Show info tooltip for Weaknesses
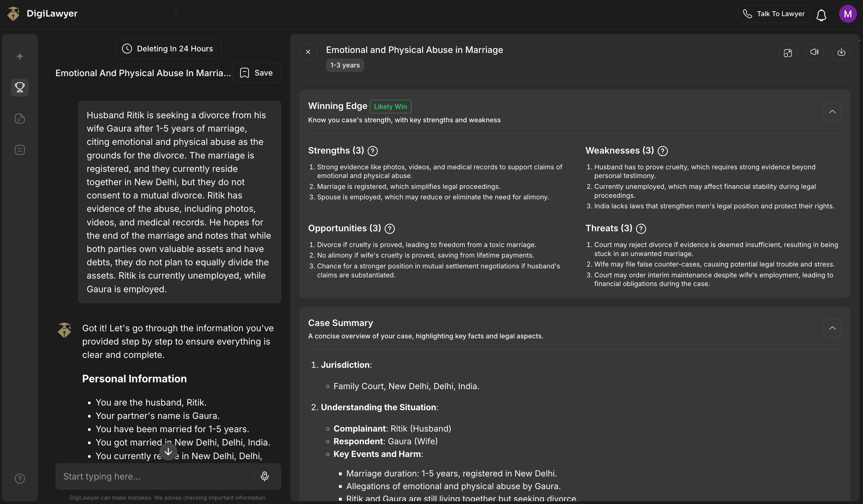Screen dimensions: 863x504 [663, 151]
